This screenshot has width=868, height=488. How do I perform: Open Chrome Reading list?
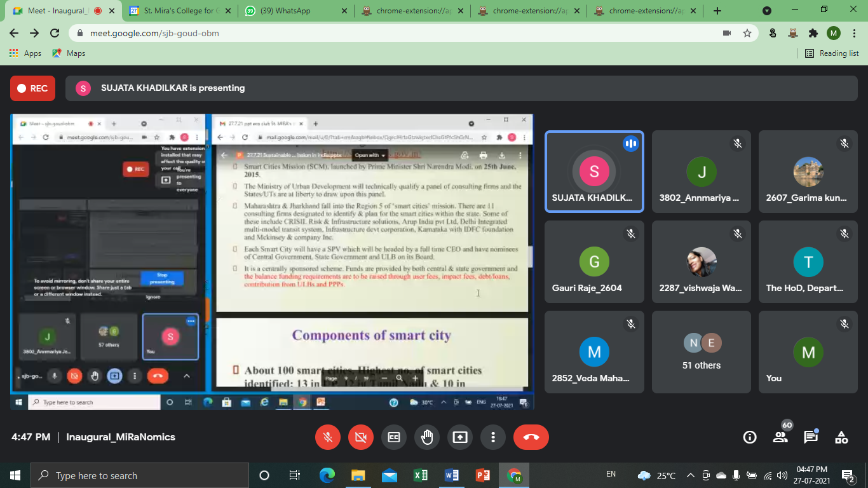[x=832, y=53]
